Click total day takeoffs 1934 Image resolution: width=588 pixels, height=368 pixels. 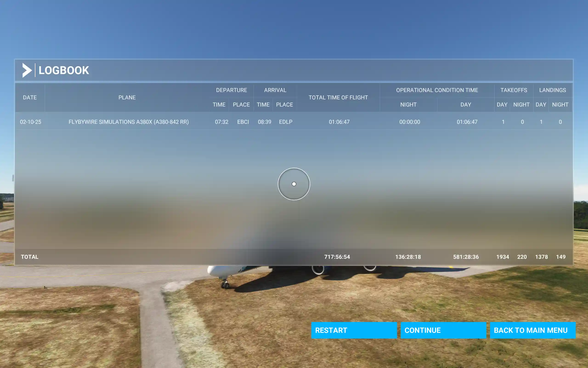point(503,257)
